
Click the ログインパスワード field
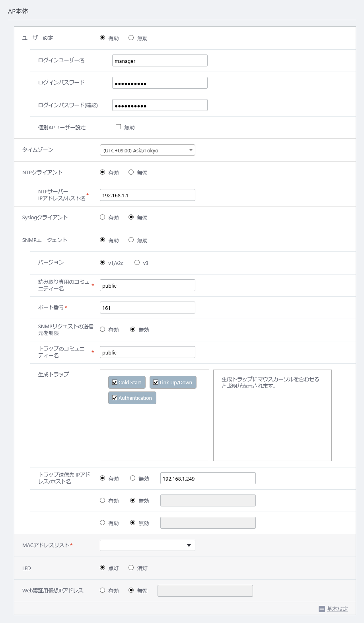160,83
